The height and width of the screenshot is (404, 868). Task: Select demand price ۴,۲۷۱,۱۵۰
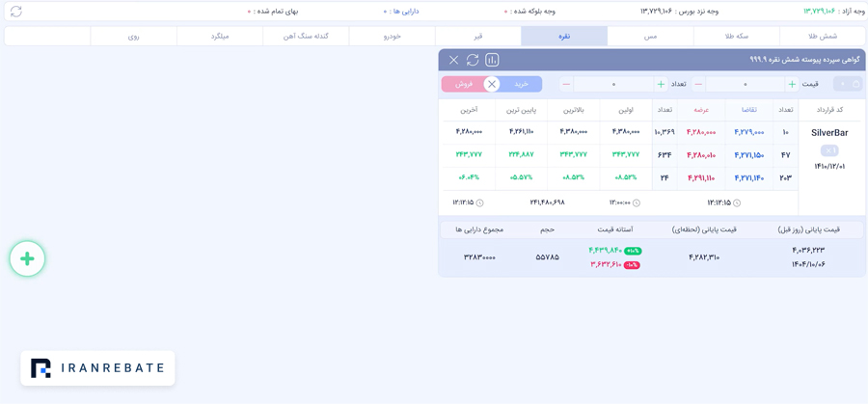pos(749,155)
